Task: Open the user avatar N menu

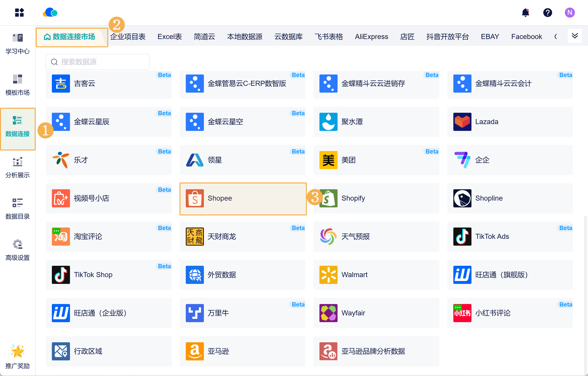Action: (570, 13)
